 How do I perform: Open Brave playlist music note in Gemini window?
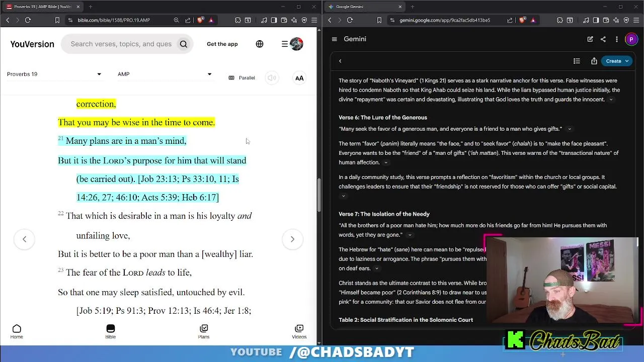click(x=586, y=20)
